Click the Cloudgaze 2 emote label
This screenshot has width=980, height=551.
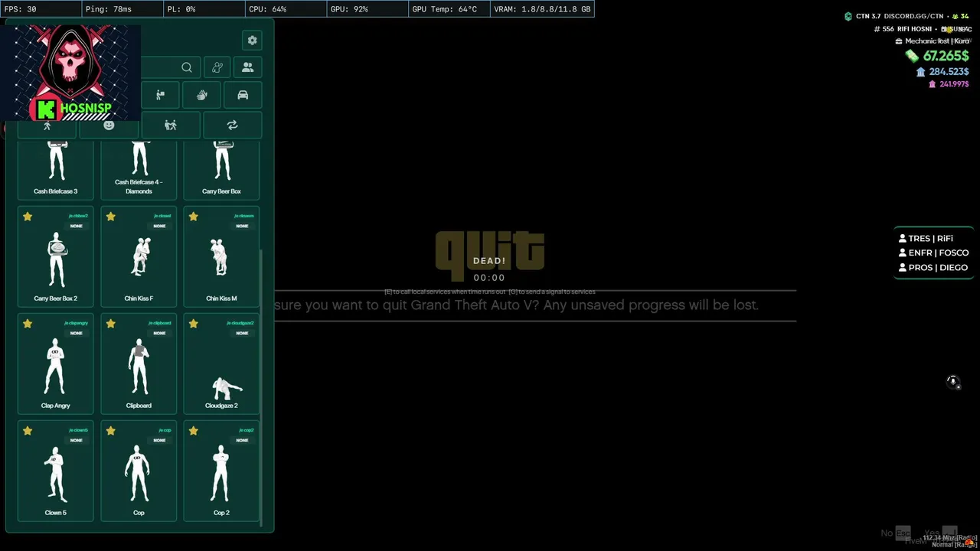[x=221, y=406]
